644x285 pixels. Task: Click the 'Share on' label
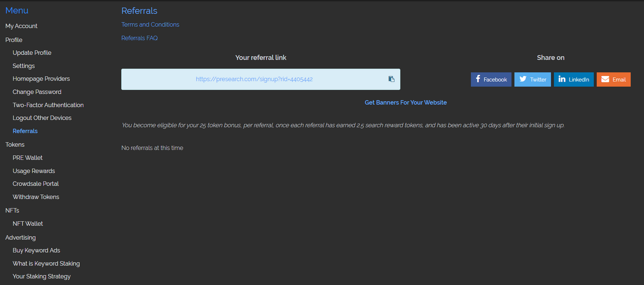[x=550, y=58]
